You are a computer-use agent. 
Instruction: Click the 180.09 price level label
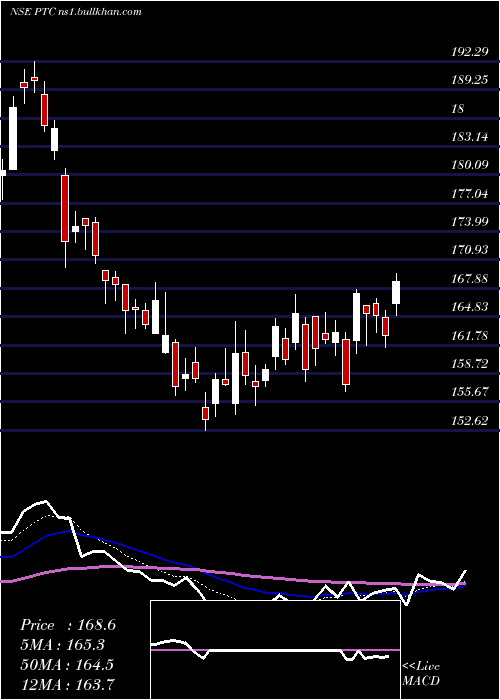click(469, 166)
